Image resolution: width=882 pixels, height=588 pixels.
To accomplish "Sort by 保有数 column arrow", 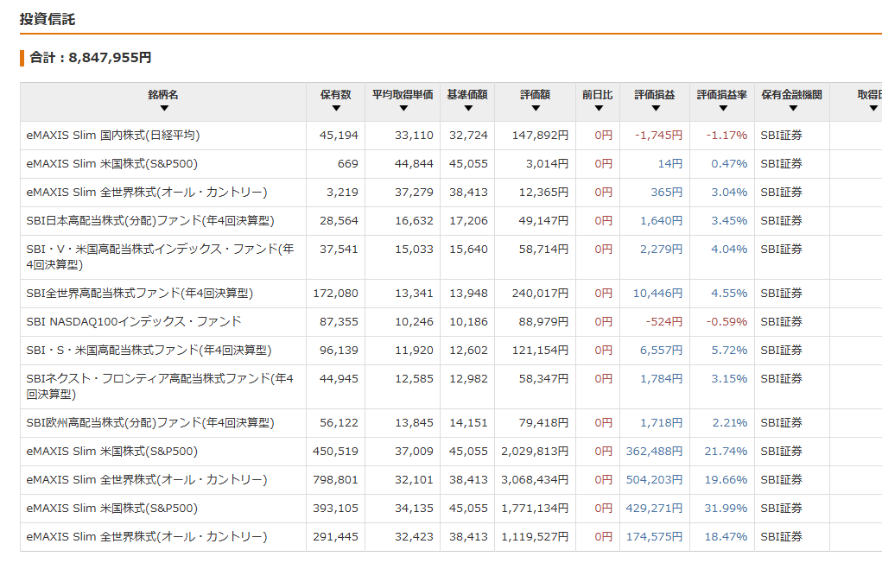I will point(336,109).
